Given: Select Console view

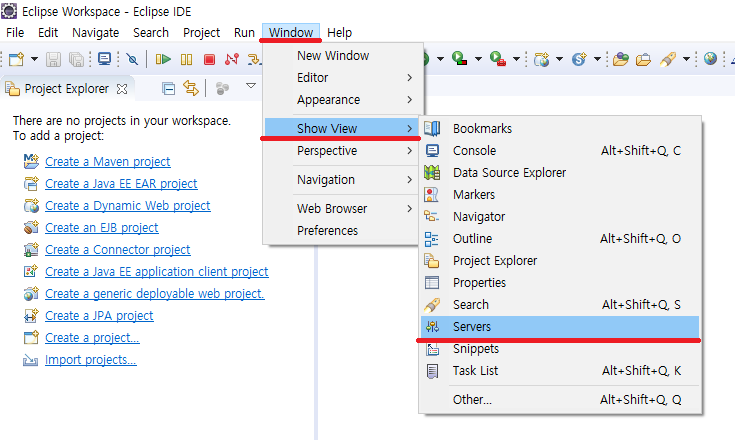Looking at the screenshot, I should (560, 150).
